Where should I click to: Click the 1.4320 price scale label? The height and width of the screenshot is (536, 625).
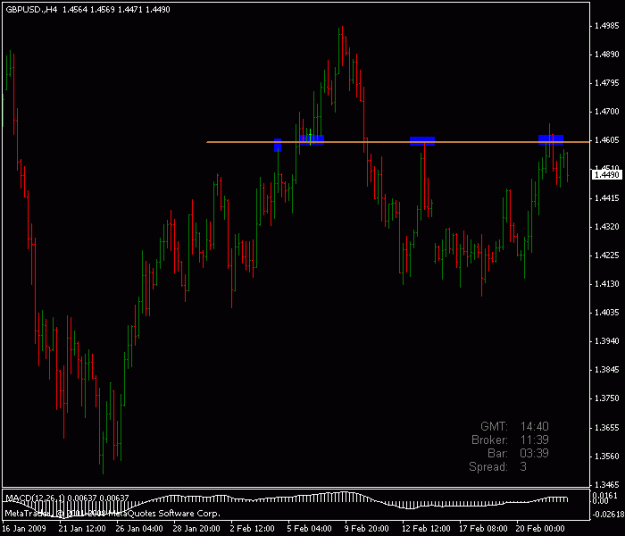(x=607, y=227)
